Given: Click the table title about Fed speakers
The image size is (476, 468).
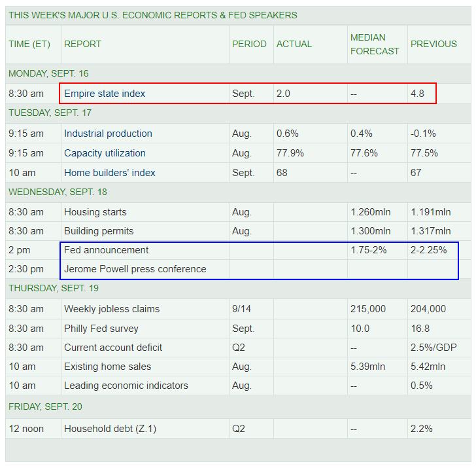Looking at the screenshot, I should pos(153,15).
